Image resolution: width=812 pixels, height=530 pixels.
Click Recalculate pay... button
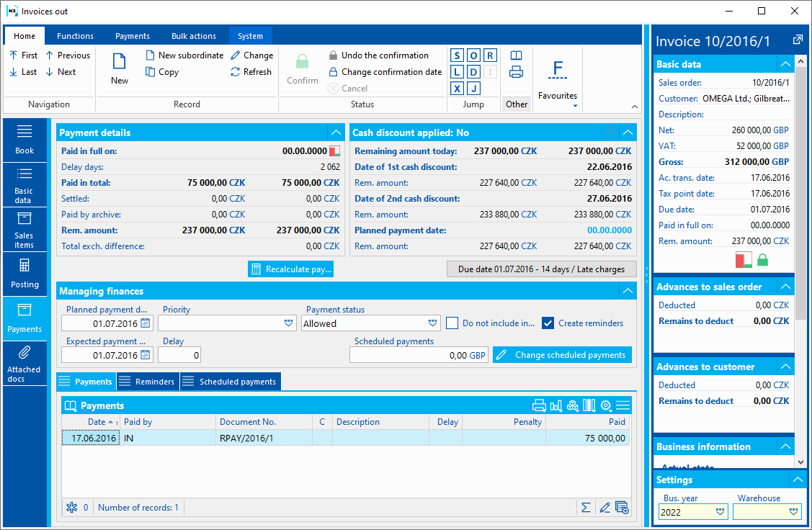pos(290,269)
